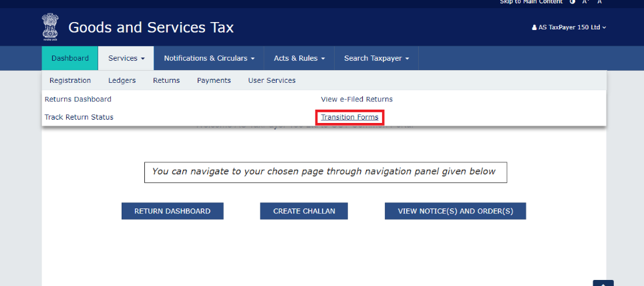Select the User Services submenu item

pos(272,81)
